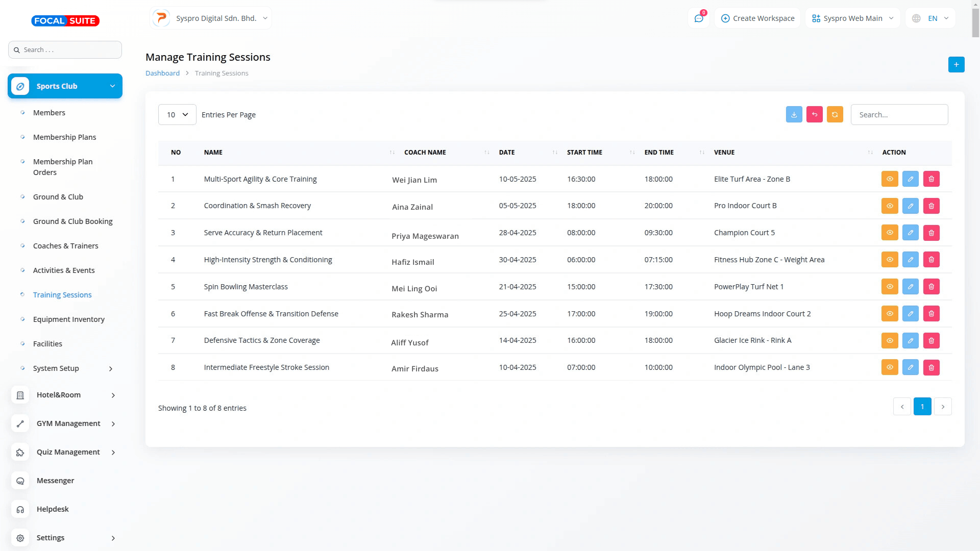Click the plus icon to add training session
Image resolution: width=980 pixels, height=551 pixels.
click(956, 65)
